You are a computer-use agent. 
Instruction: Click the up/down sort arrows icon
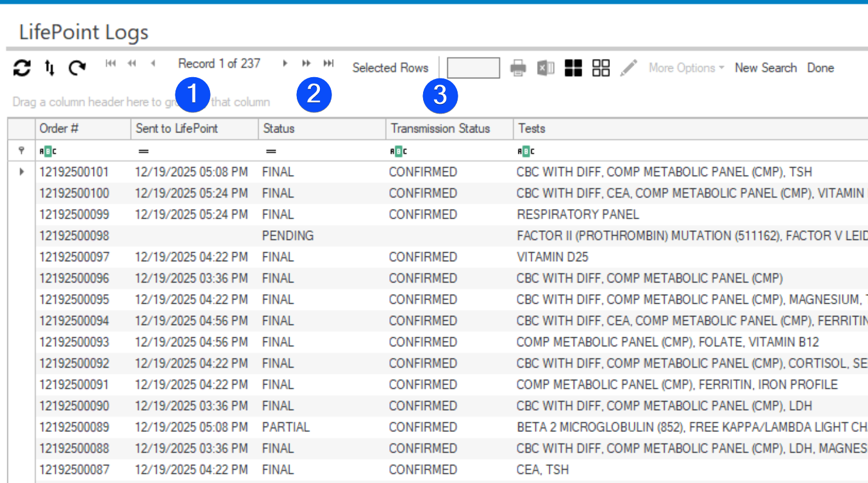pos(50,69)
